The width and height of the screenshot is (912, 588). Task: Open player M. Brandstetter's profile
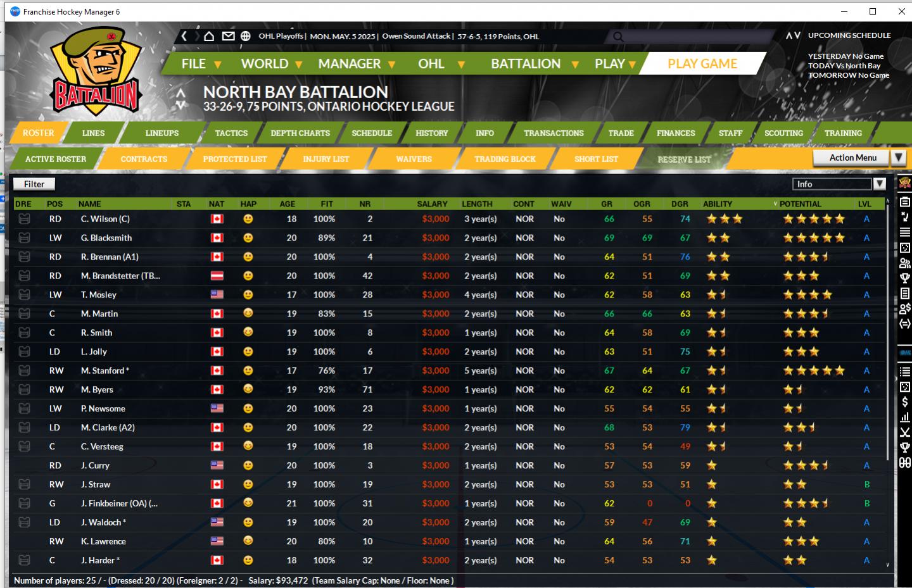pos(120,276)
